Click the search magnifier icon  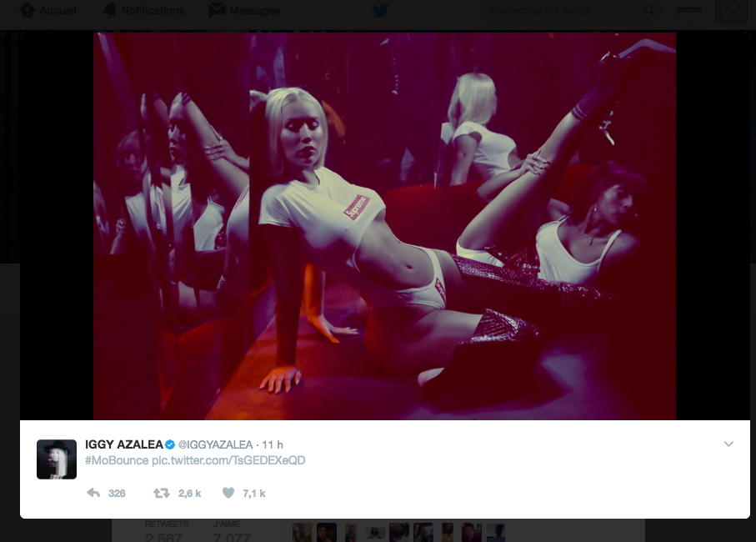pyautogui.click(x=649, y=10)
